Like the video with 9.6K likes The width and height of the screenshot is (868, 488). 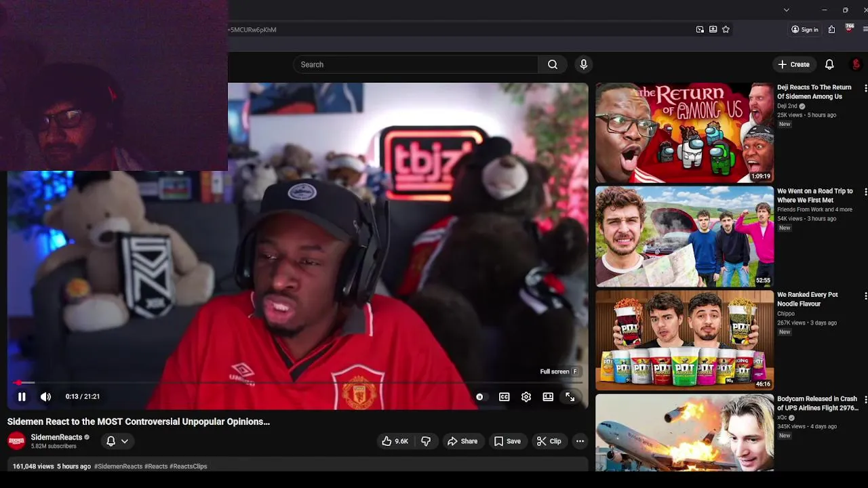click(394, 441)
